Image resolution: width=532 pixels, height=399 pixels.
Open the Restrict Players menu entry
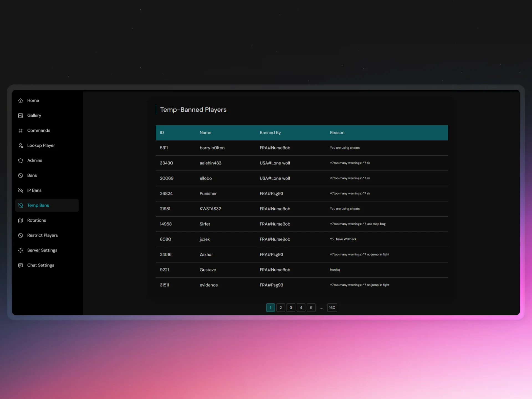42,235
